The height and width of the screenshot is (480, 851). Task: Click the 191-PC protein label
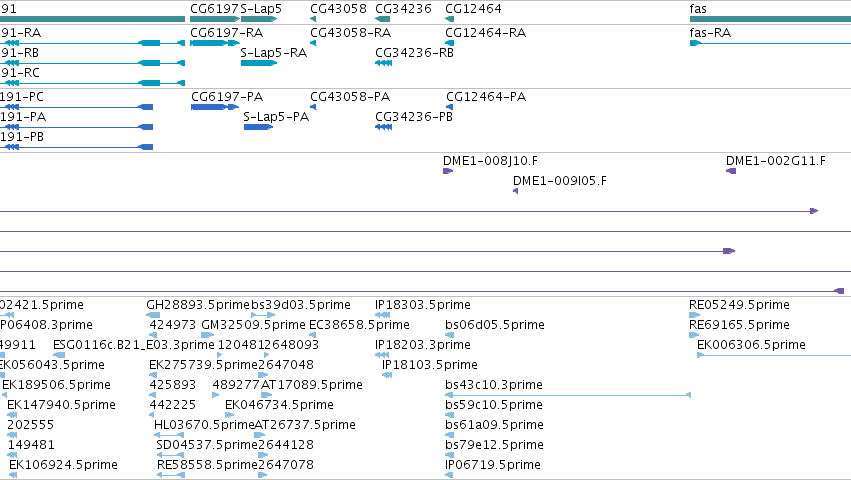pyautogui.click(x=22, y=97)
